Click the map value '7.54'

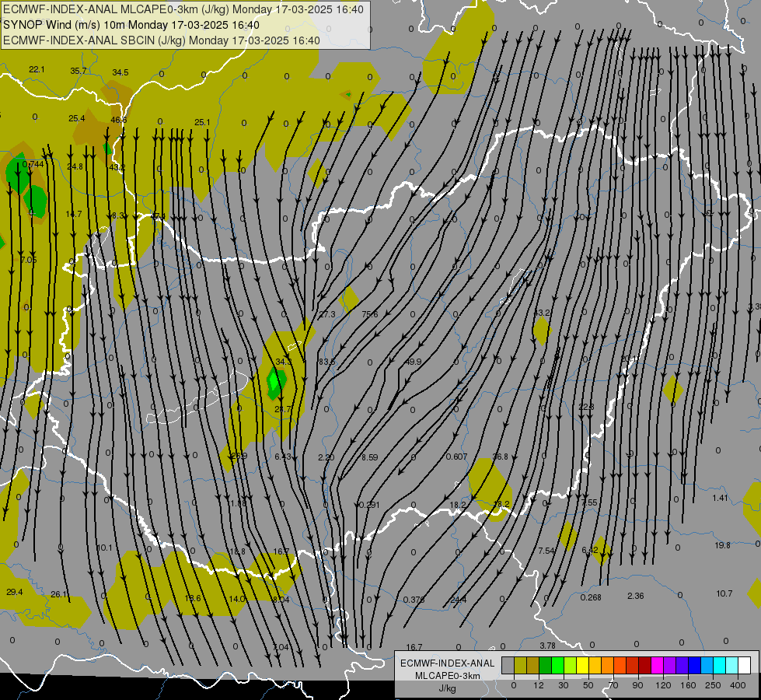[x=546, y=551]
